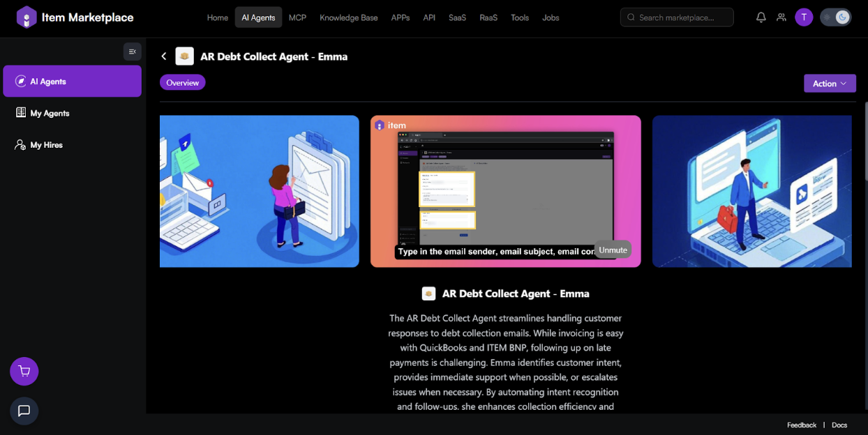Click the back arrow beside agent title
The image size is (868, 435).
pos(164,56)
